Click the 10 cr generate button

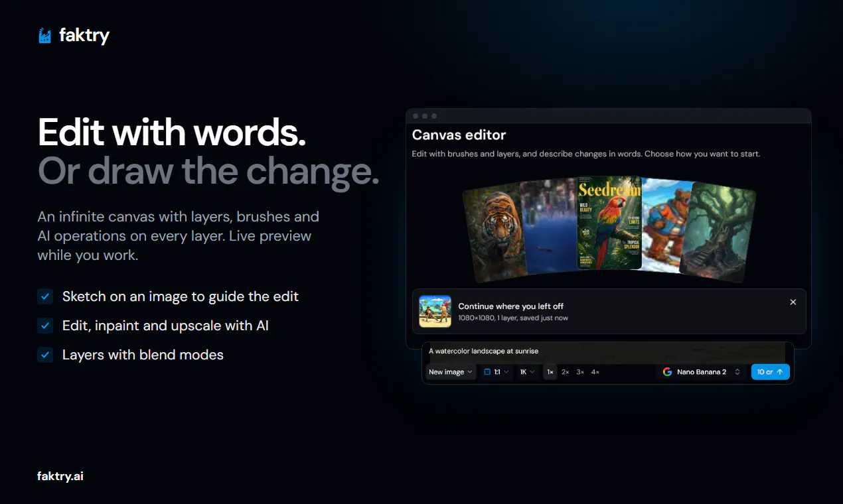click(770, 372)
